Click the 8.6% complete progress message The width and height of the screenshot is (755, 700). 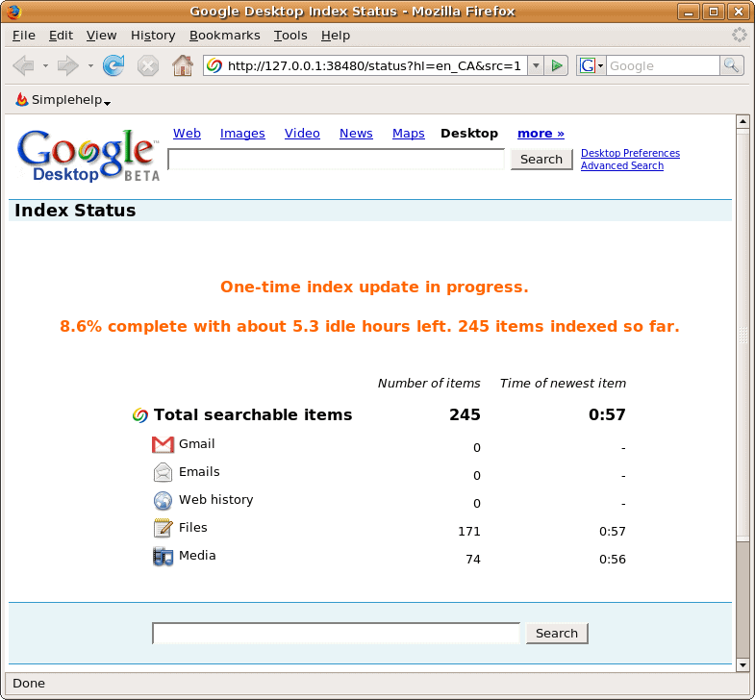pyautogui.click(x=369, y=326)
